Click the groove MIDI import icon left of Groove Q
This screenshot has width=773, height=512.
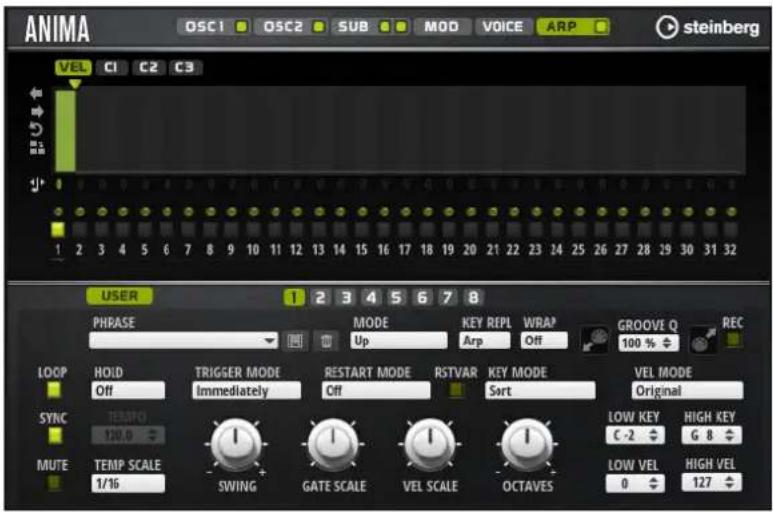595,340
